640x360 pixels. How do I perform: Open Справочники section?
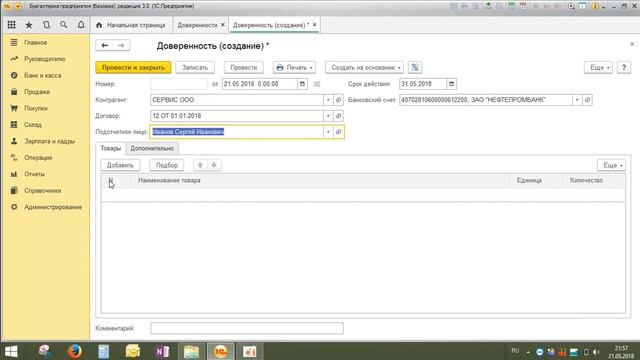click(x=42, y=191)
